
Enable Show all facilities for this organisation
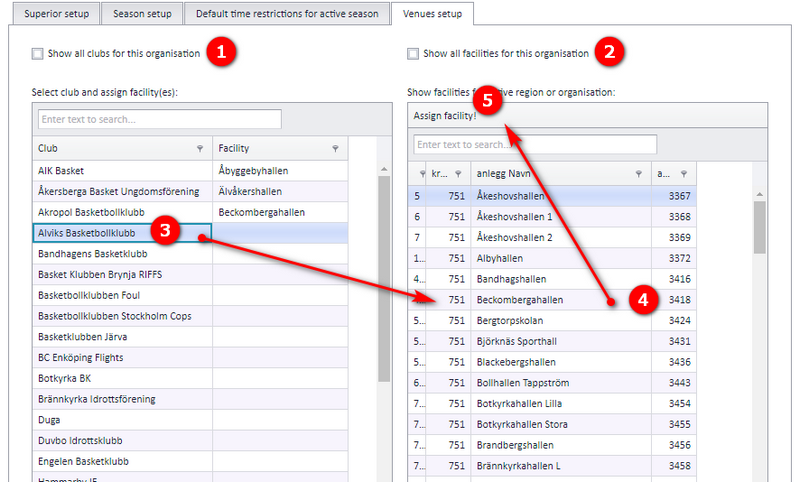point(413,54)
